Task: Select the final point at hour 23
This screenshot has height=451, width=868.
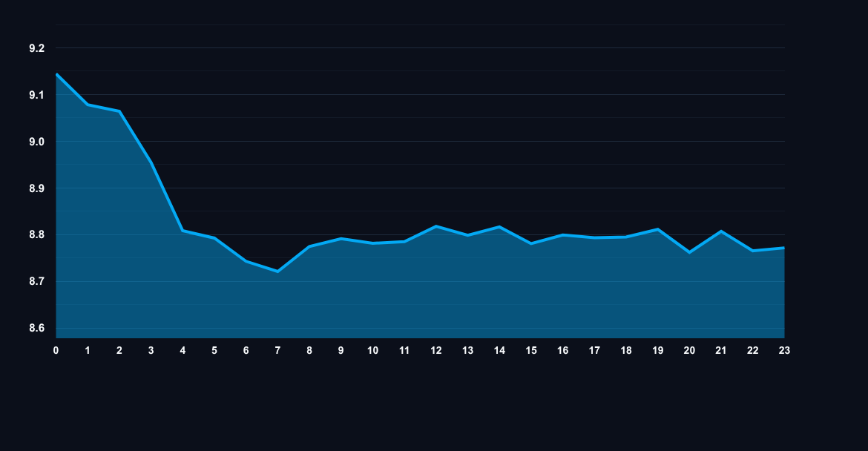Action: 784,247
